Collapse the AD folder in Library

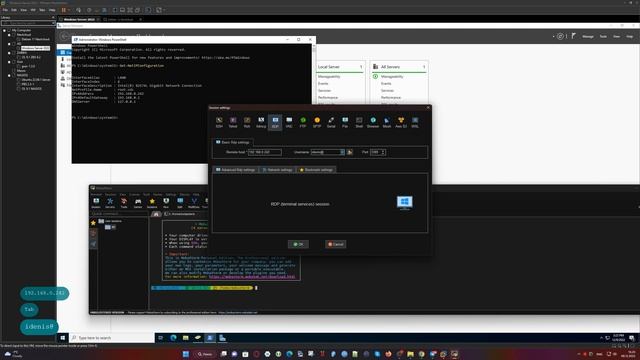pos(9,44)
